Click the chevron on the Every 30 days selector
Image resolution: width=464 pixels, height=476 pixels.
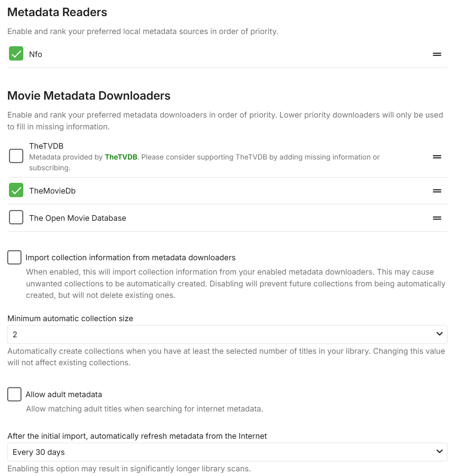coord(439,452)
